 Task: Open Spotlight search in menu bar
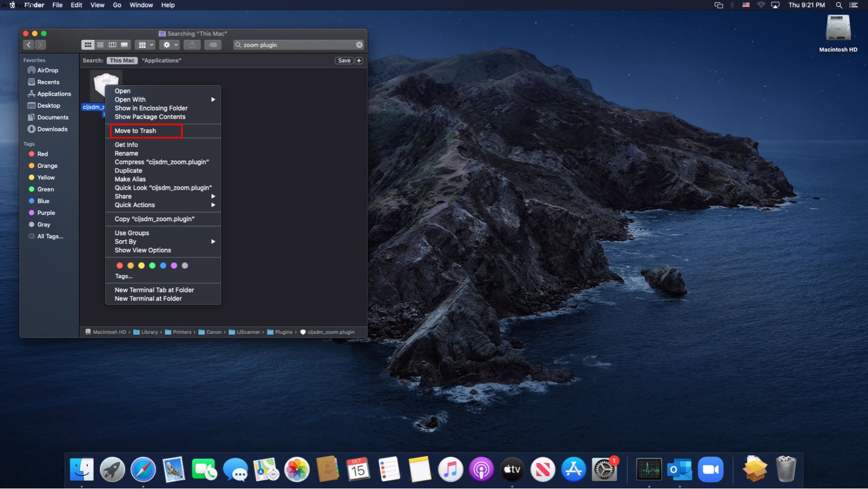839,5
